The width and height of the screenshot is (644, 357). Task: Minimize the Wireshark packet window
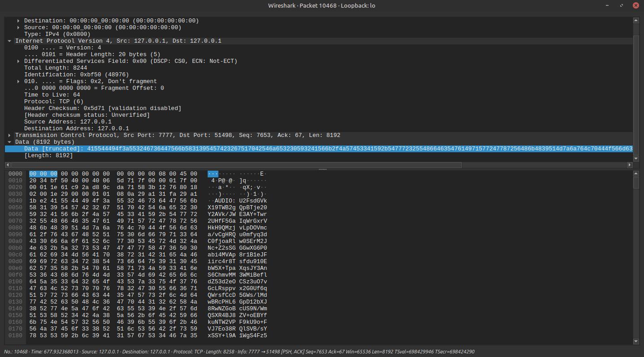[608, 5]
